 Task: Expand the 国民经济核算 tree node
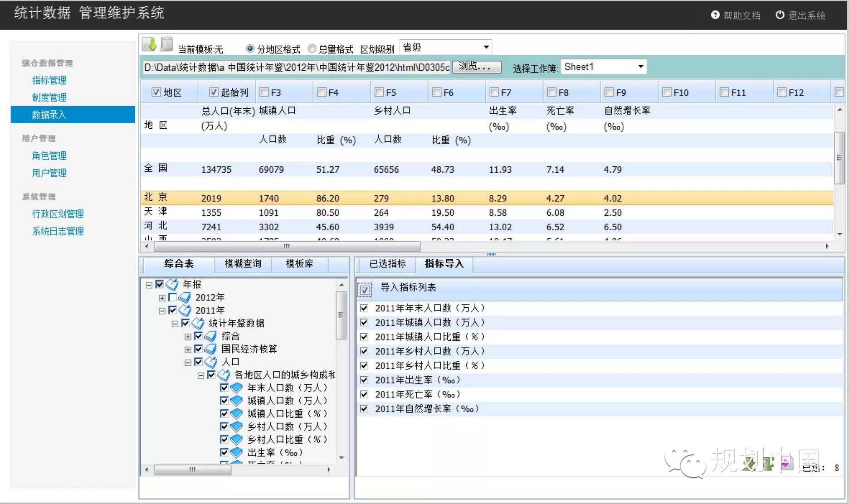click(x=188, y=349)
